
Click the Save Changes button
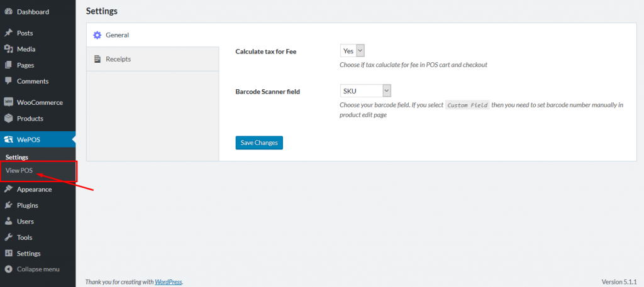259,143
